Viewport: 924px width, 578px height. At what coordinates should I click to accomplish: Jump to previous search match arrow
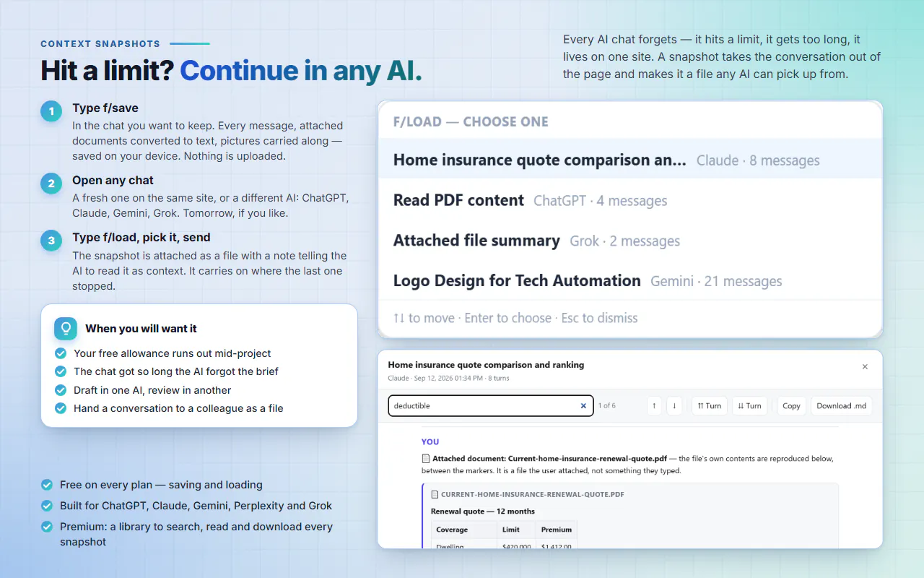pos(654,406)
